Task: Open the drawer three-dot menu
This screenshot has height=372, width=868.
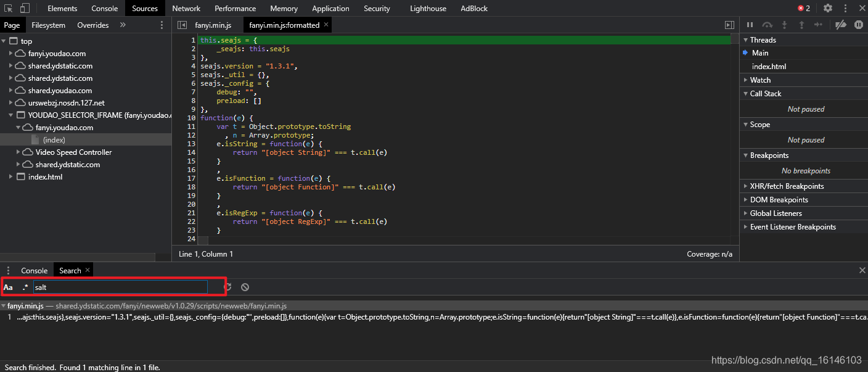Action: pyautogui.click(x=9, y=270)
